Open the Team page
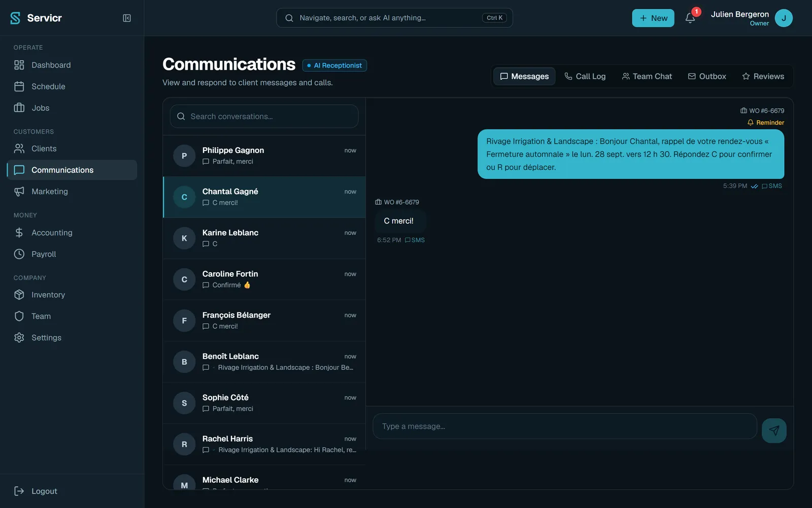Screen dimensions: 812x508 (x=72, y=316)
